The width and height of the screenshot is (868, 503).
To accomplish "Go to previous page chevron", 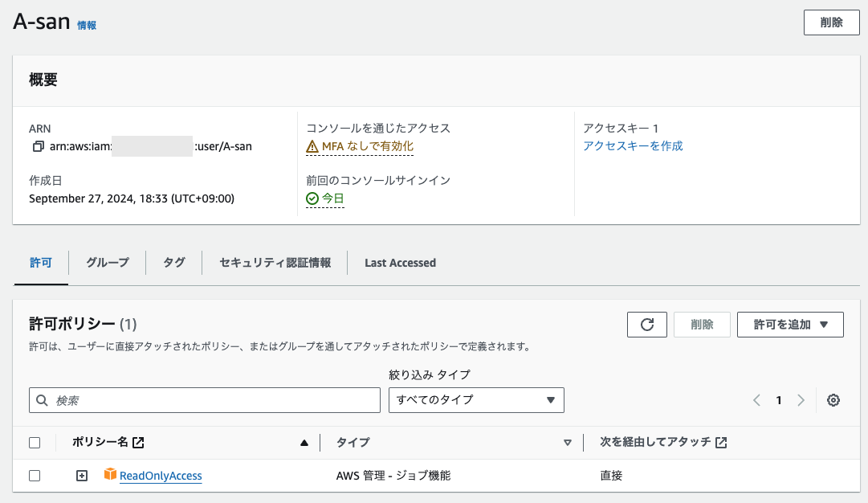I will [x=756, y=400].
